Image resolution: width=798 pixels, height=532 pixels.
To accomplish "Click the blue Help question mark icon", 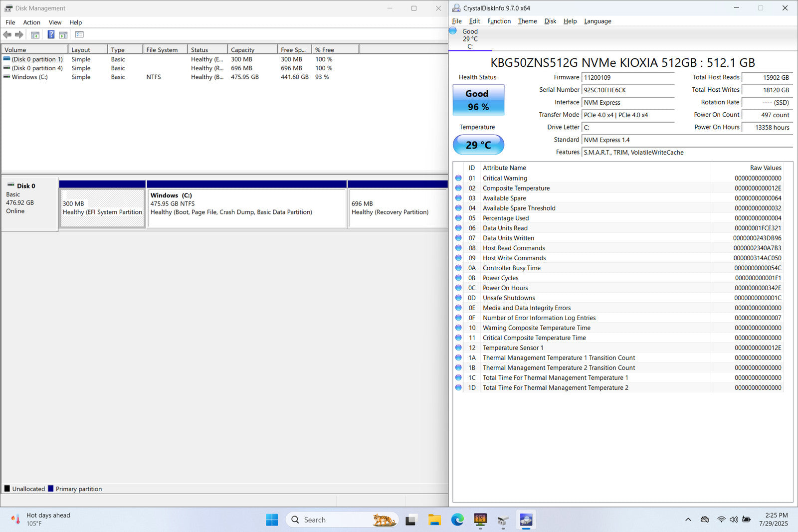I will [51, 35].
